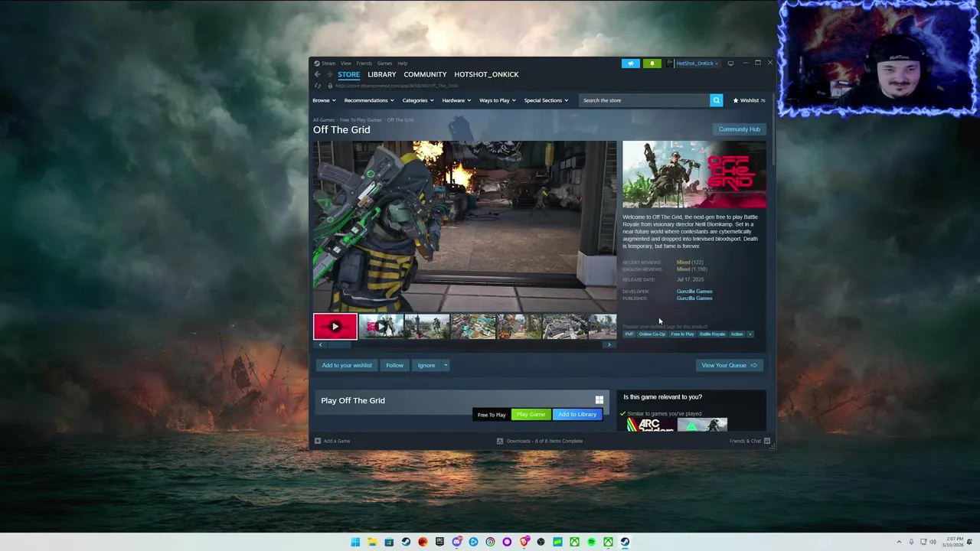Screen dimensions: 980x551
Task: Click the Follow button
Action: [x=394, y=365]
